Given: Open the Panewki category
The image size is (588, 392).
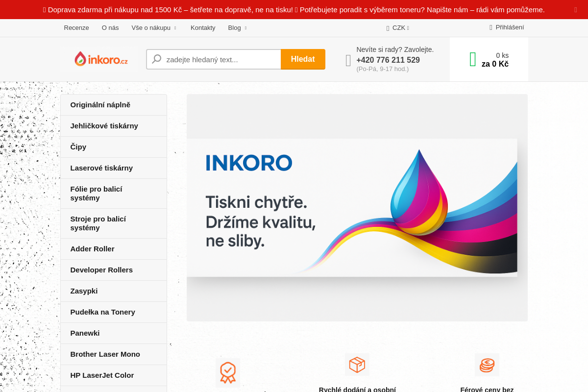Looking at the screenshot, I should point(114,333).
